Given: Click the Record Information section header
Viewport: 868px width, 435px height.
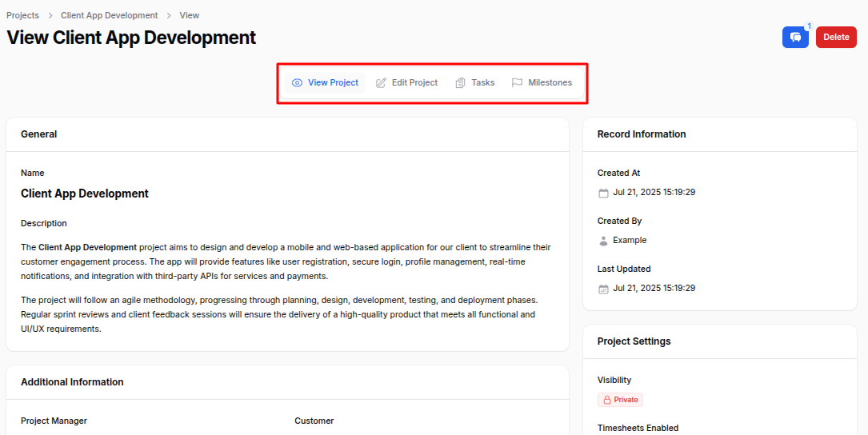Looking at the screenshot, I should (x=642, y=134).
